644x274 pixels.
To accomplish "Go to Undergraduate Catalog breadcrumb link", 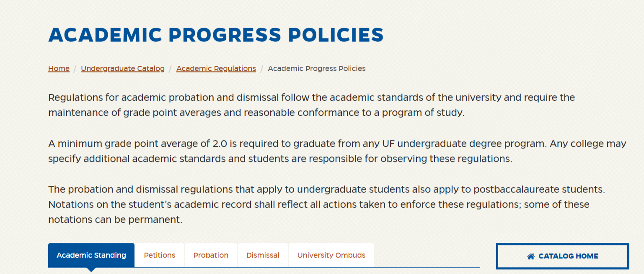I will [x=122, y=68].
